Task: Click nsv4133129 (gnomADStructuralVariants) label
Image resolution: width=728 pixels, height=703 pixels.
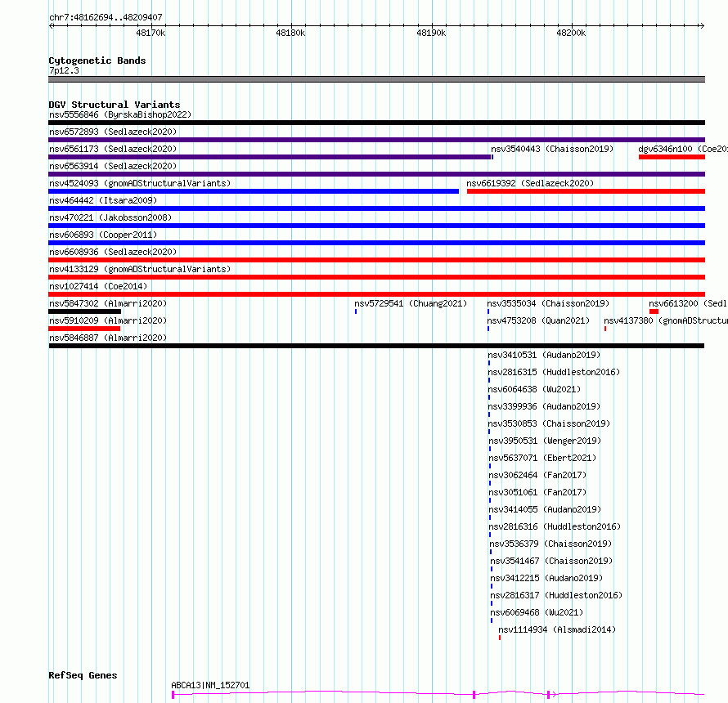Action: point(140,269)
